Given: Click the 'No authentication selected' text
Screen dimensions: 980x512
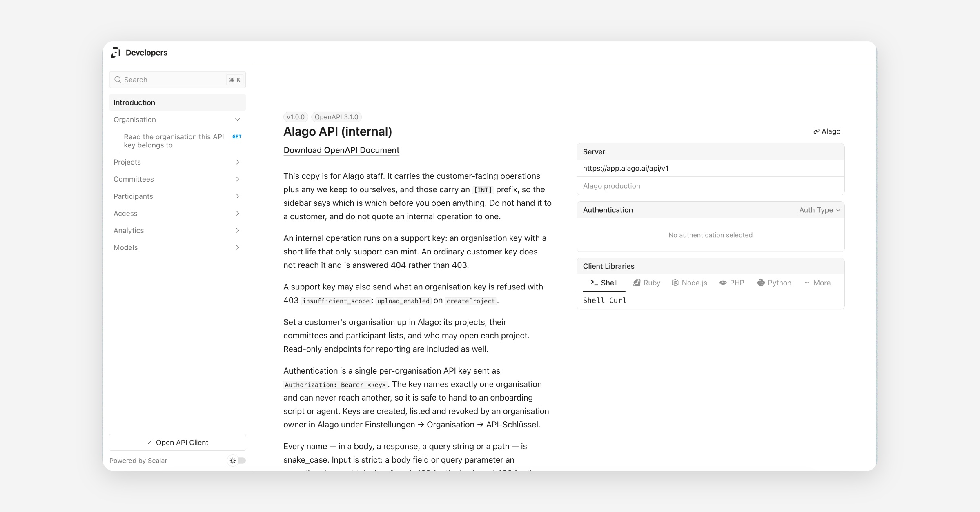Looking at the screenshot, I should 710,235.
